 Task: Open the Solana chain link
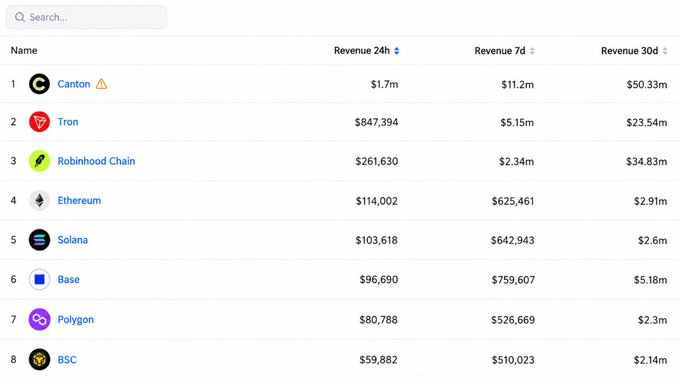(x=73, y=240)
